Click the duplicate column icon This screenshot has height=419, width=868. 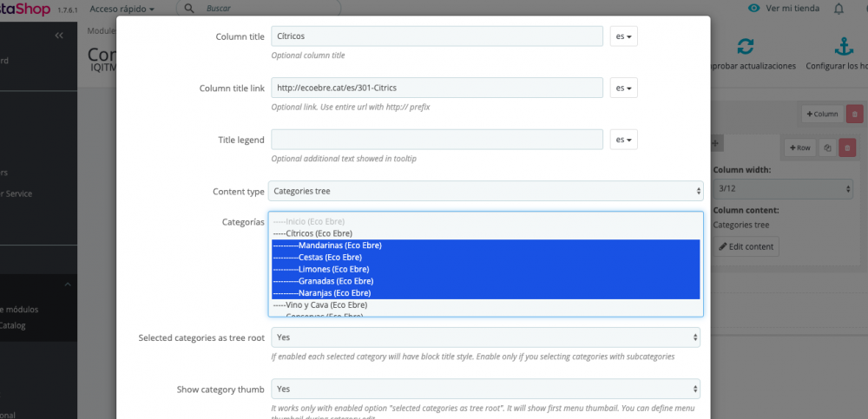[827, 147]
